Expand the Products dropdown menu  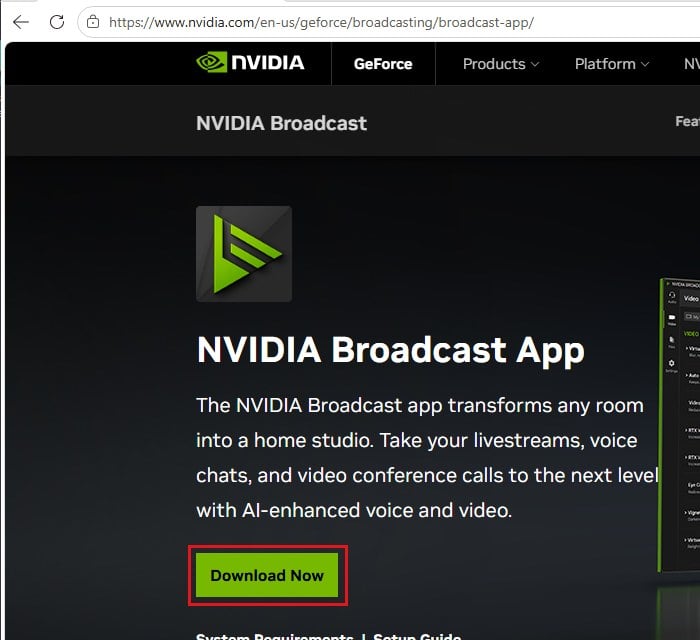501,64
